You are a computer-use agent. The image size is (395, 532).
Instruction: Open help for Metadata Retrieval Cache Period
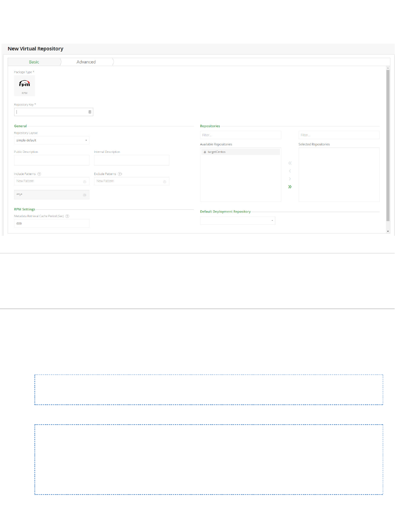coord(67,216)
